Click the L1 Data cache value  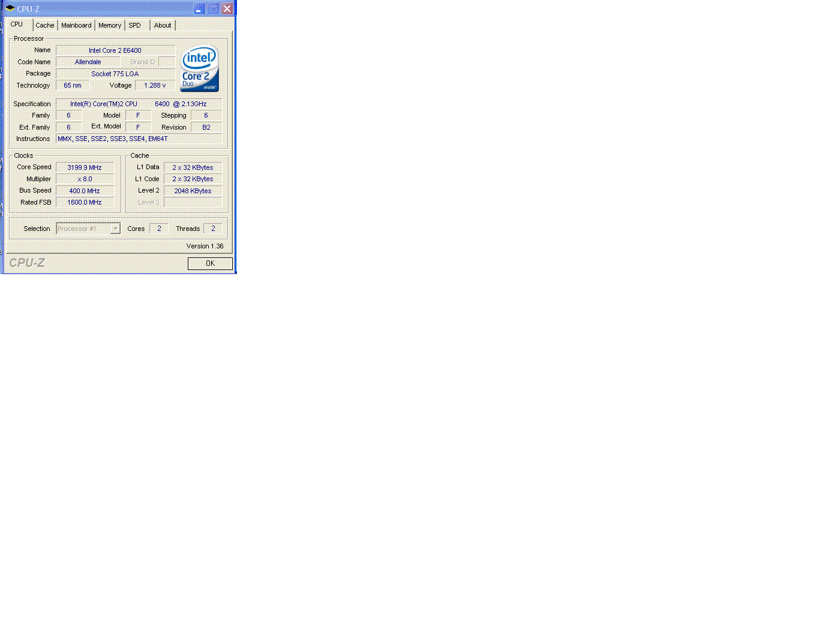click(x=193, y=167)
